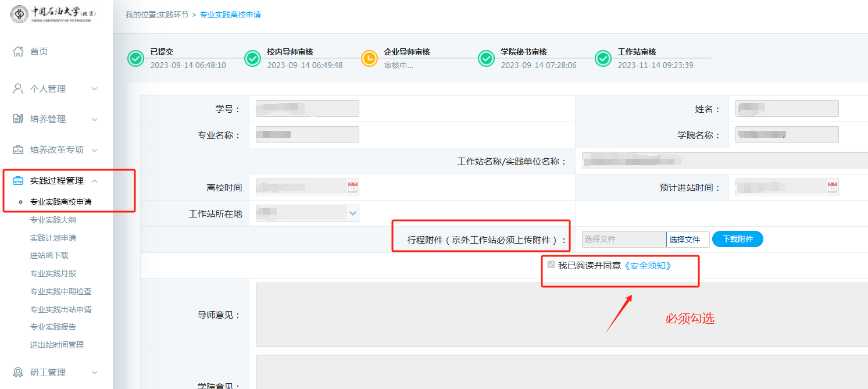Click the home icon beside 首页
This screenshot has height=389, width=868.
pyautogui.click(x=18, y=52)
